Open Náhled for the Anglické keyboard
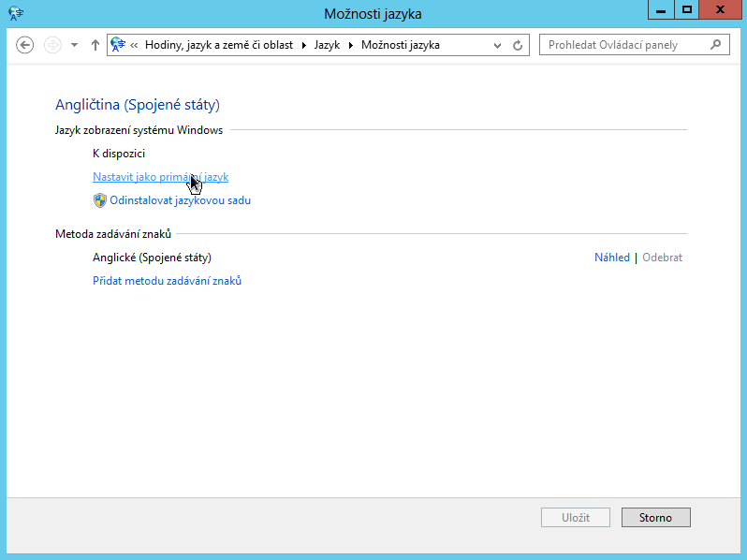747x560 pixels. pyautogui.click(x=611, y=258)
